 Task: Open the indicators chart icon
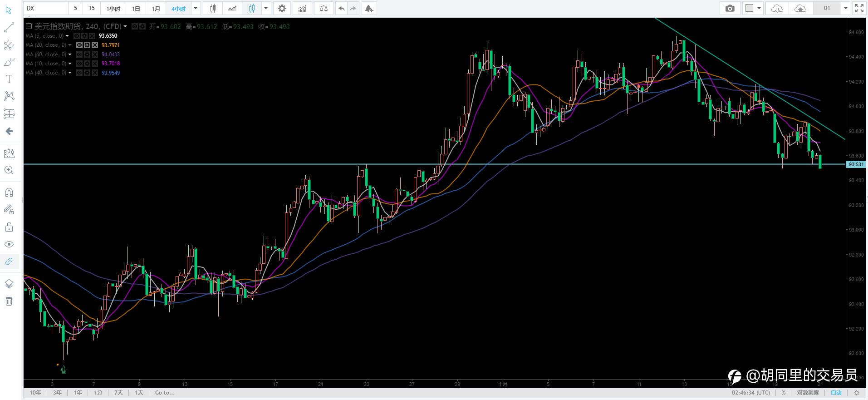click(x=302, y=8)
